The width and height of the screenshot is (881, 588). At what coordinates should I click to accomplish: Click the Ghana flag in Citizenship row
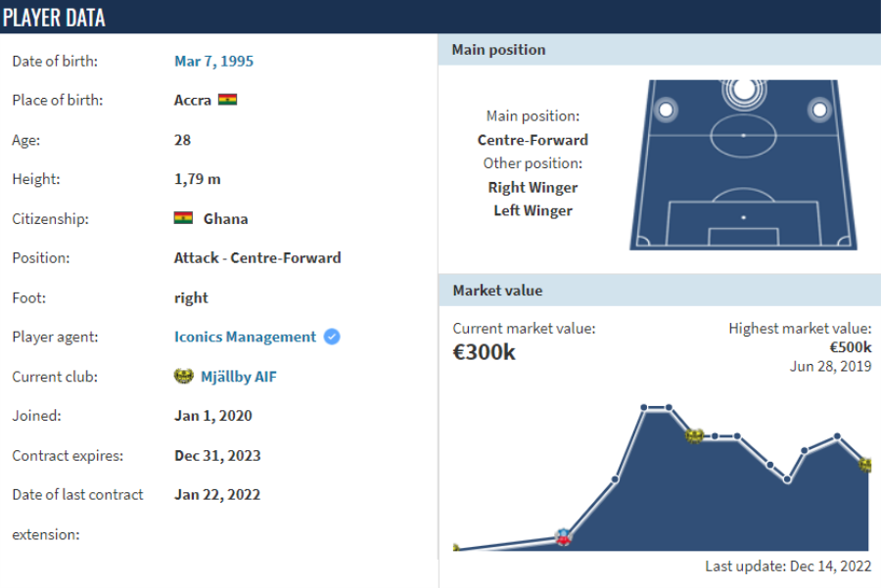point(183,218)
